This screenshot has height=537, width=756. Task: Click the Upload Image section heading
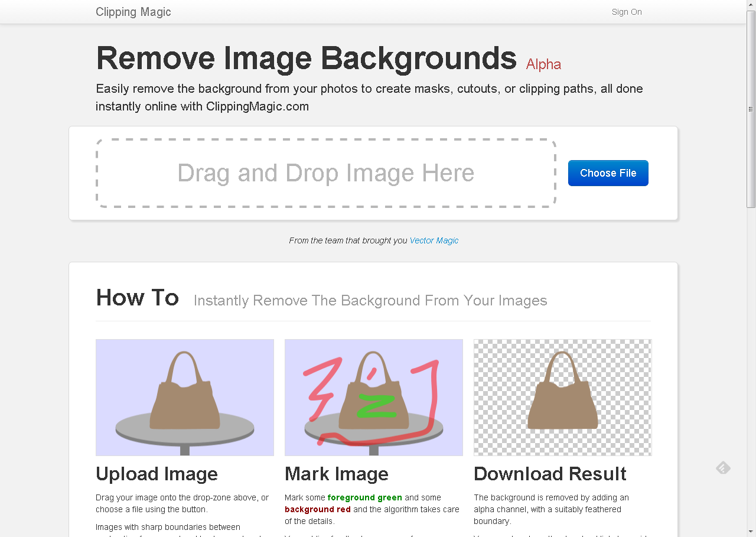[x=157, y=474]
